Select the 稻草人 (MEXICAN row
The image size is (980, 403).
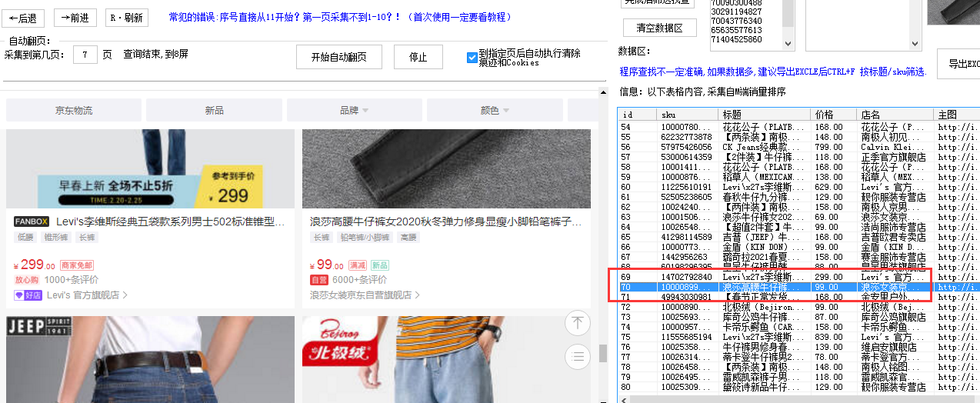(x=798, y=177)
